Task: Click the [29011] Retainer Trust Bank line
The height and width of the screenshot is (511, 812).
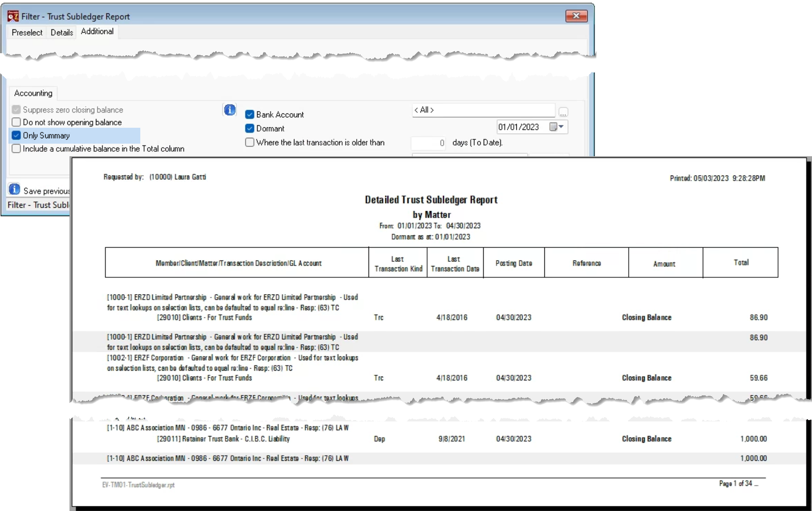Action: coord(223,439)
